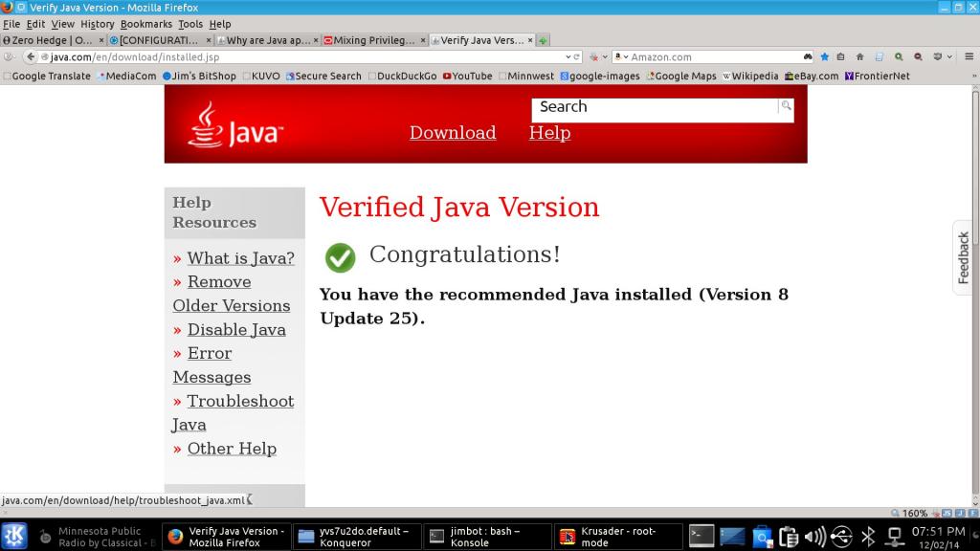Image resolution: width=980 pixels, height=551 pixels.
Task: Open the Amazon search engine dropdown
Action: tap(624, 57)
